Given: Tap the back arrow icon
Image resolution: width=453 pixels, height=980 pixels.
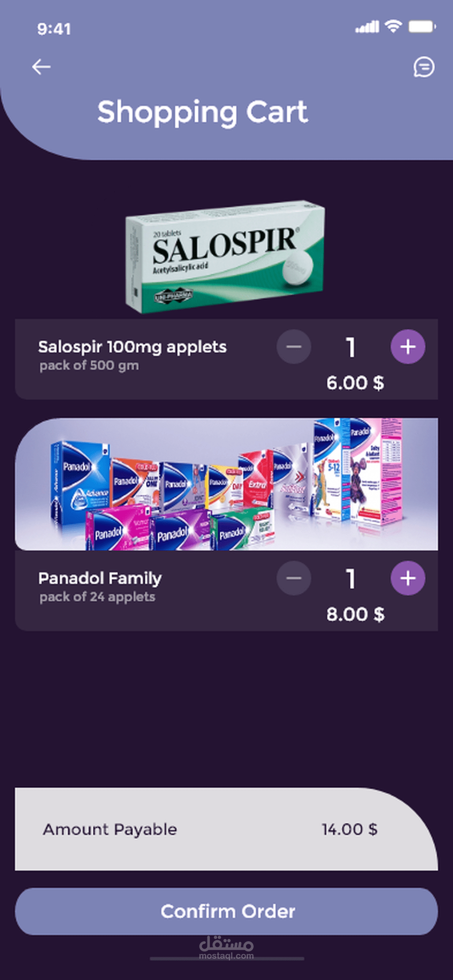Looking at the screenshot, I should pos(41,67).
